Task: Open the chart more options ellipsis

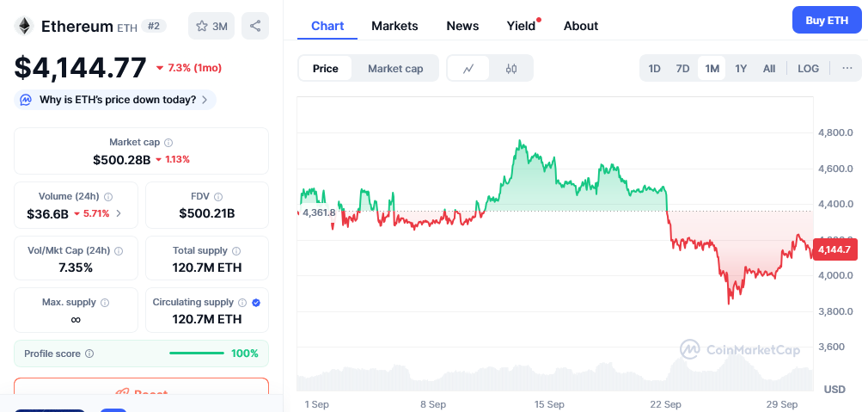Action: tap(847, 69)
